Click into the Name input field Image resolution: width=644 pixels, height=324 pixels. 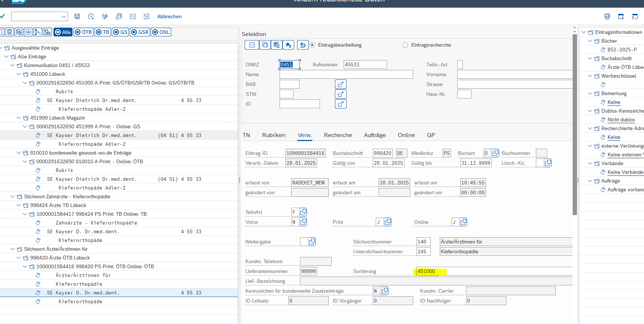[x=346, y=74]
